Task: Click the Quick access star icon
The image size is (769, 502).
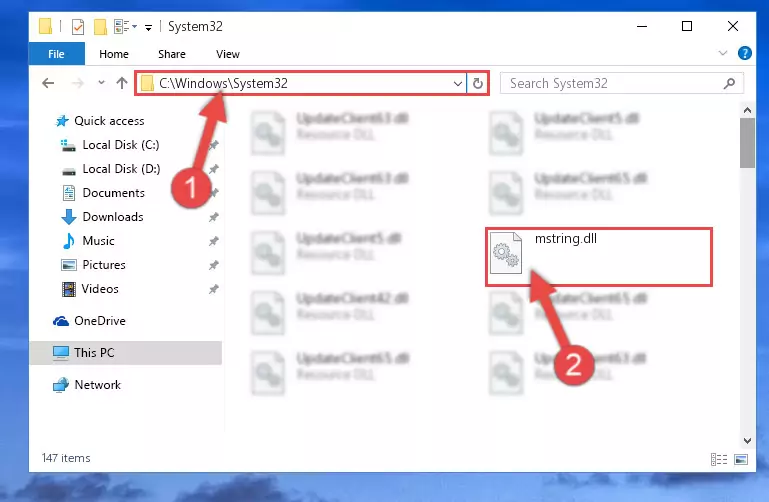Action: (61, 121)
